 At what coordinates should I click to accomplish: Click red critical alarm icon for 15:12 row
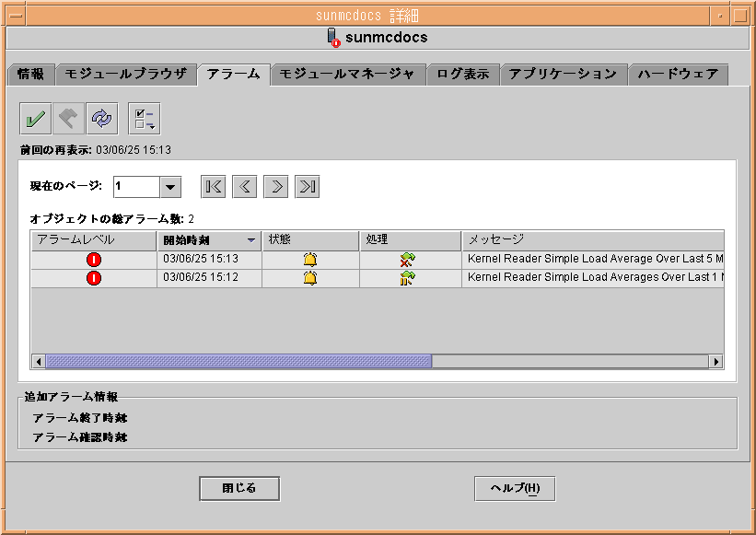pyautogui.click(x=94, y=278)
